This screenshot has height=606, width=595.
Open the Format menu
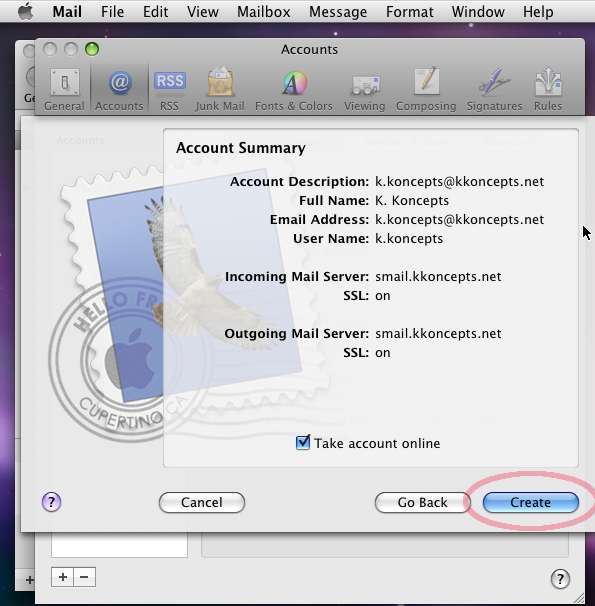[410, 12]
